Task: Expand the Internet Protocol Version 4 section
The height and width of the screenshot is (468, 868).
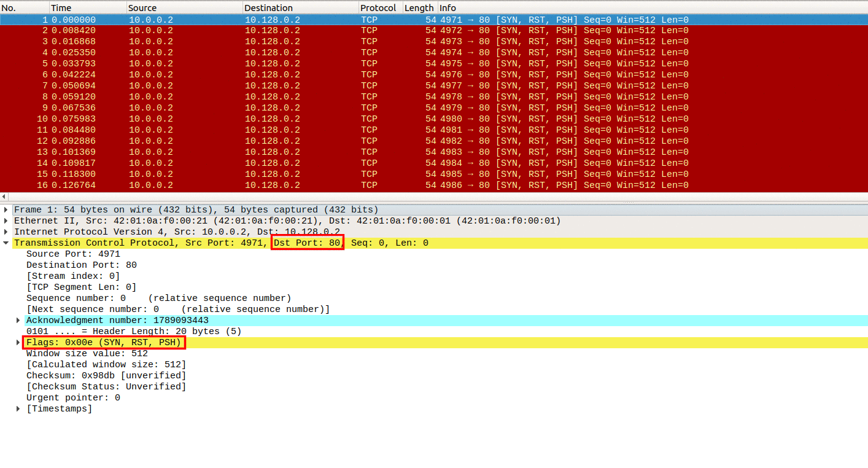Action: [6, 232]
